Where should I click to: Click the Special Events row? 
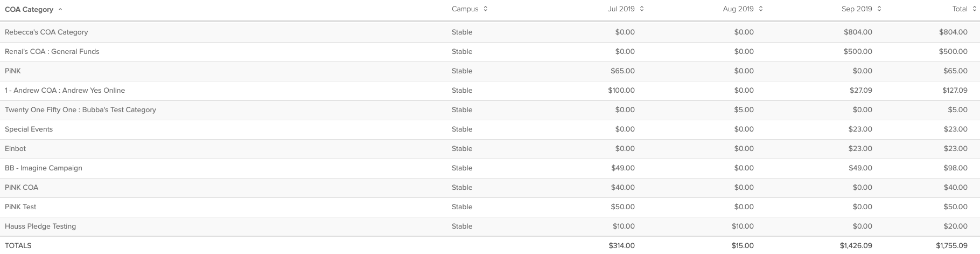29,129
